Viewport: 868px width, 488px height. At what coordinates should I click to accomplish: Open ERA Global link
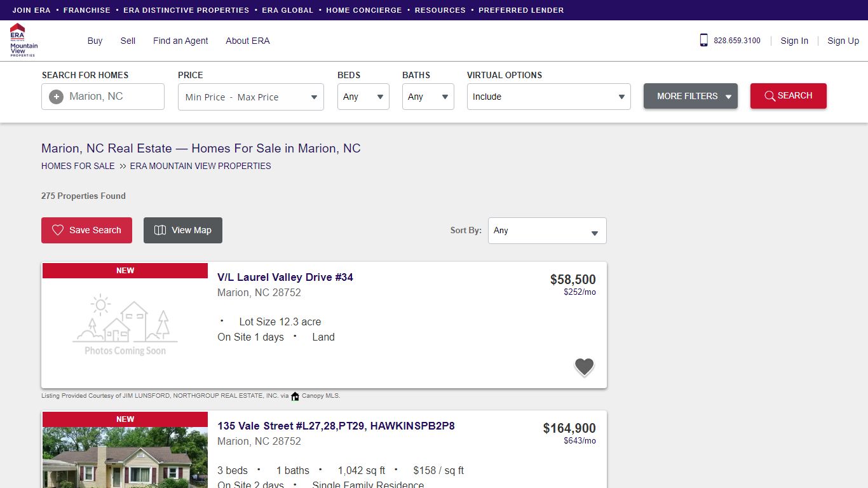coord(288,10)
